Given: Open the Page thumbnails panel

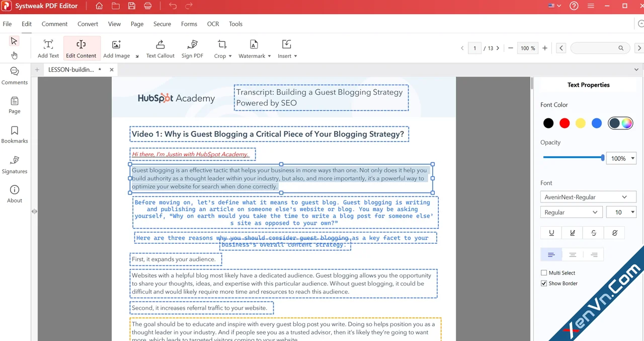Looking at the screenshot, I should (x=15, y=105).
